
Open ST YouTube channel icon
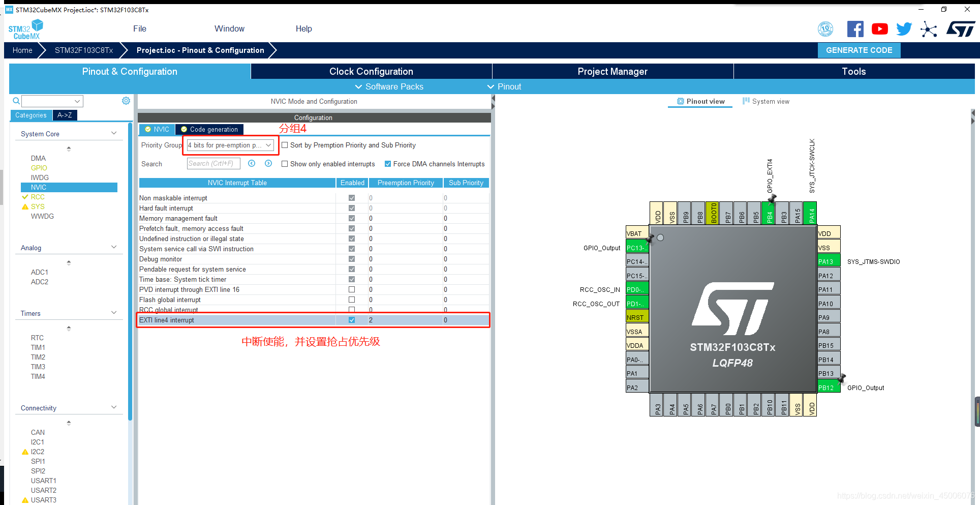click(879, 29)
